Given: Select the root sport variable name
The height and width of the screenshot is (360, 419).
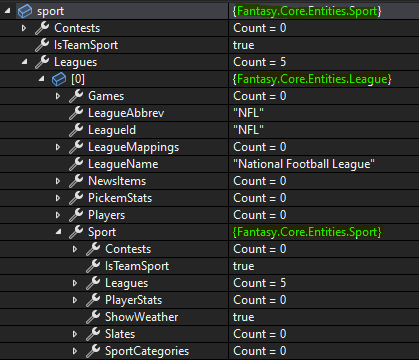Looking at the screenshot, I should pos(50,12).
